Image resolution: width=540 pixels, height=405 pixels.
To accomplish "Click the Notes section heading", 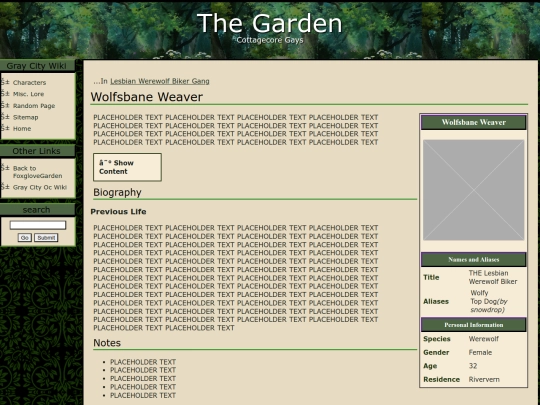I will click(107, 343).
